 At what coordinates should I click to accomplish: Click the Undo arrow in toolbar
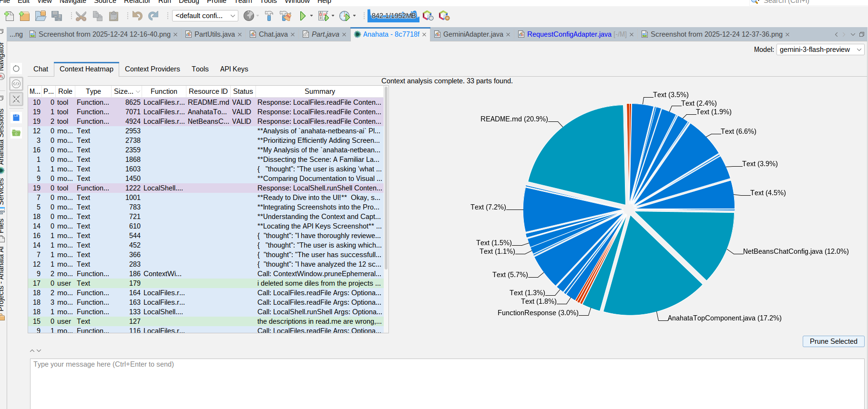137,16
